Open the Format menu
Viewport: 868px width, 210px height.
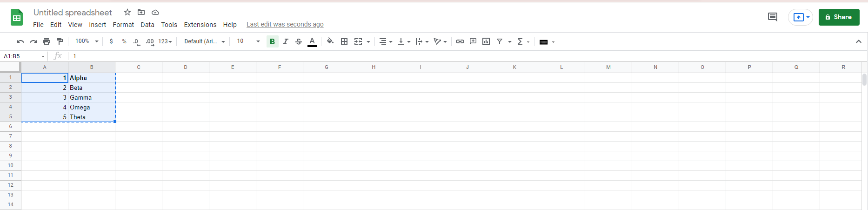point(123,25)
